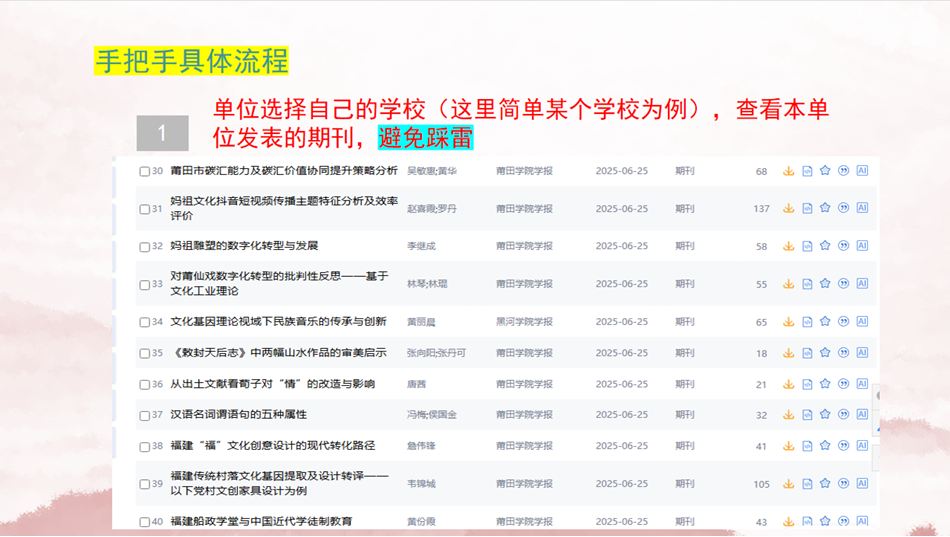
Task: Click the 莆田学院学报 source in row 36
Action: (x=524, y=384)
